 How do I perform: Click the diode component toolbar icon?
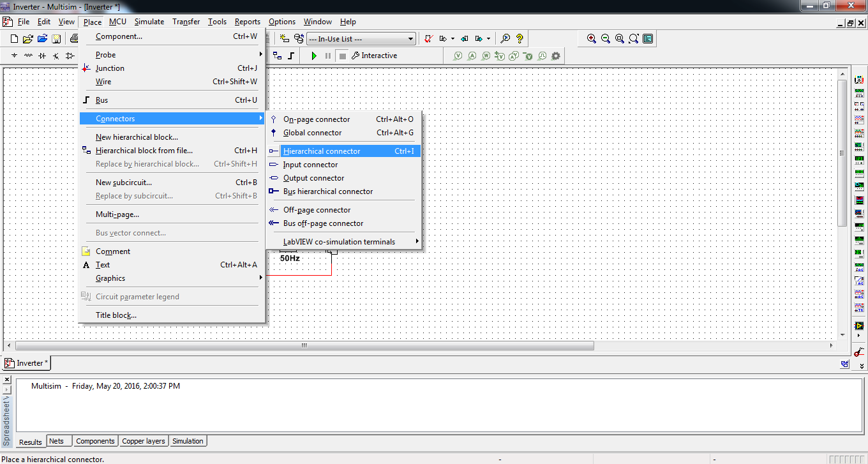coord(42,56)
